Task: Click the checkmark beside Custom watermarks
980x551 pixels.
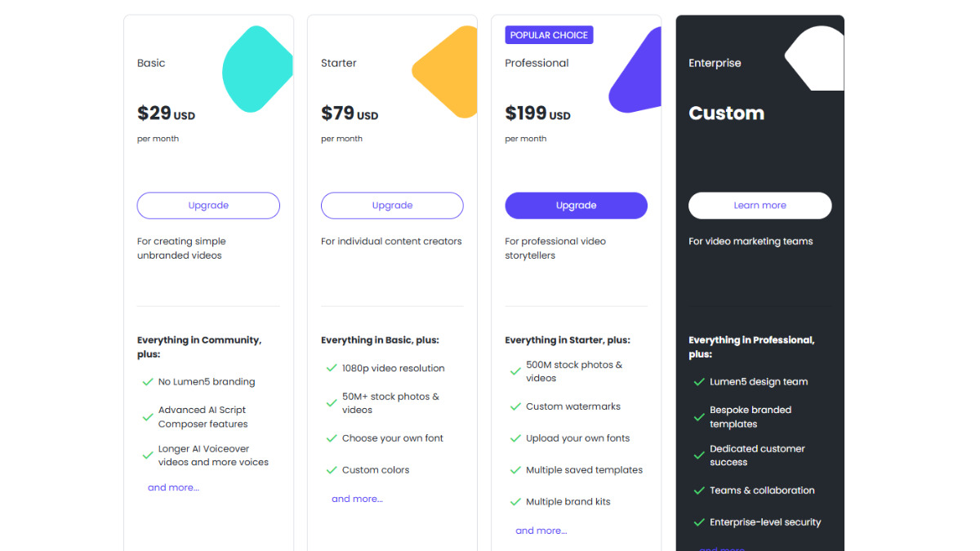Action: click(515, 407)
